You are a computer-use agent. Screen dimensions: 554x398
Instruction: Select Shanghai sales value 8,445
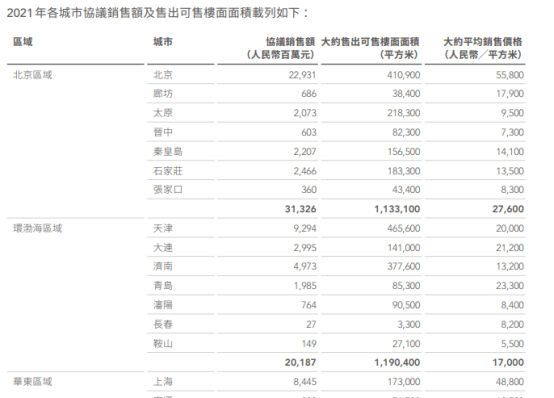[305, 382]
